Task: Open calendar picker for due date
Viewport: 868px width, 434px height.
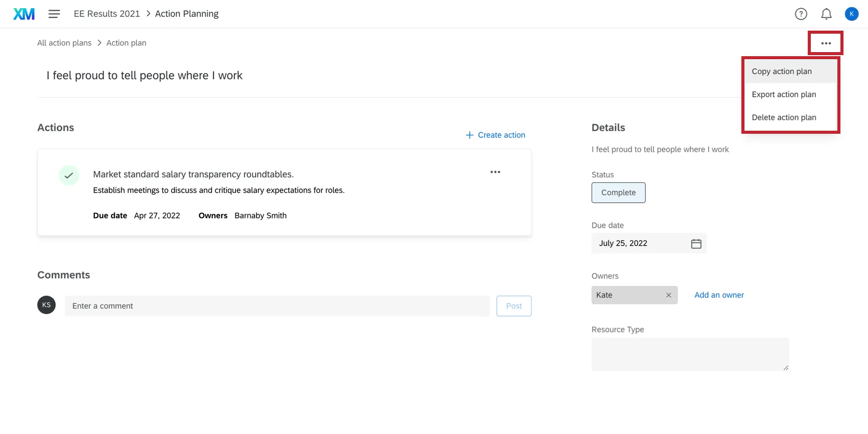Action: (x=696, y=244)
